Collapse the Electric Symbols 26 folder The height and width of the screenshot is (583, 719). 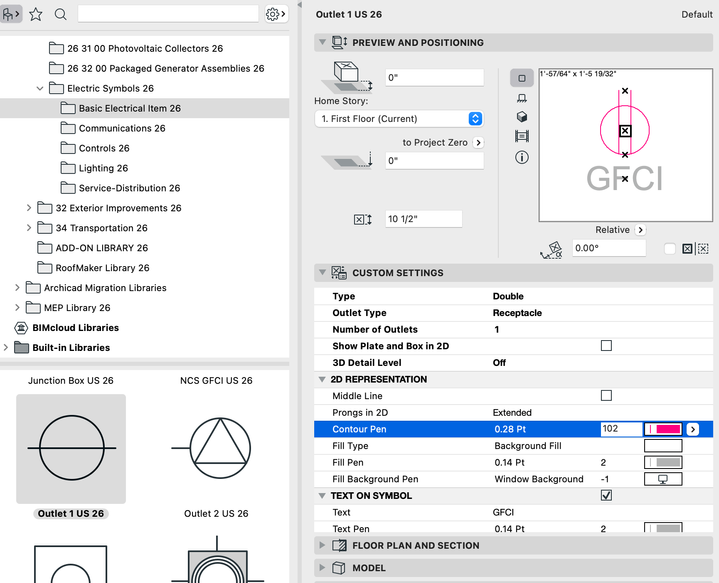point(40,88)
